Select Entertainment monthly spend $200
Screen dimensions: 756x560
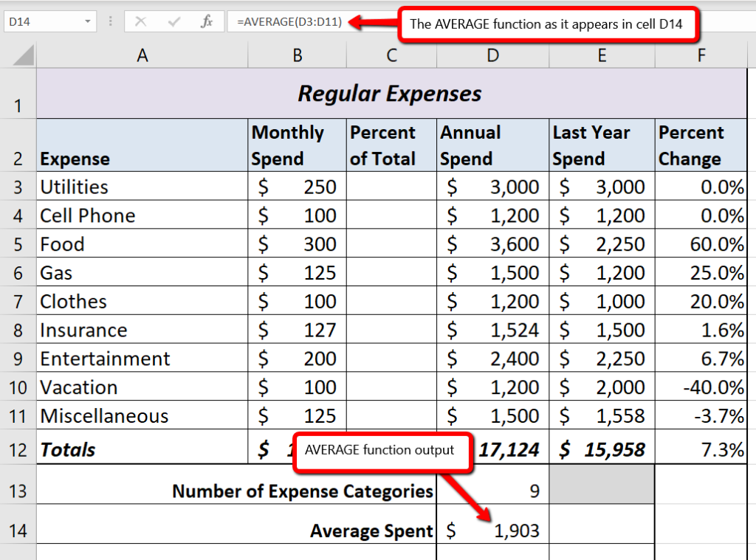point(298,358)
